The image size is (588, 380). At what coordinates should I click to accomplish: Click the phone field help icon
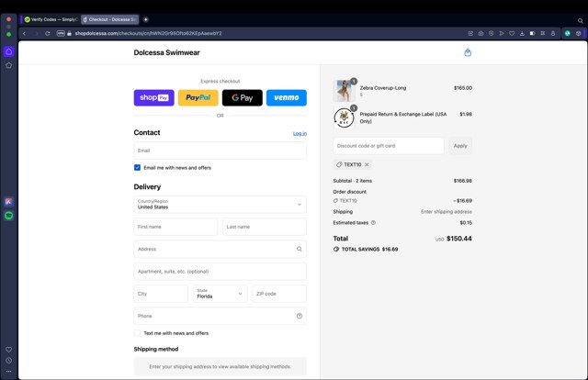(x=300, y=316)
